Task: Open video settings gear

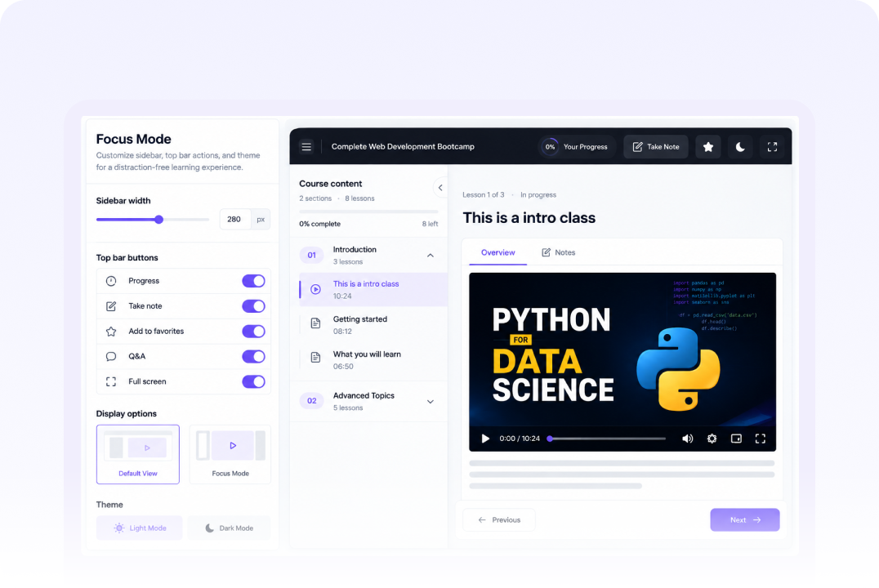Action: 712,439
